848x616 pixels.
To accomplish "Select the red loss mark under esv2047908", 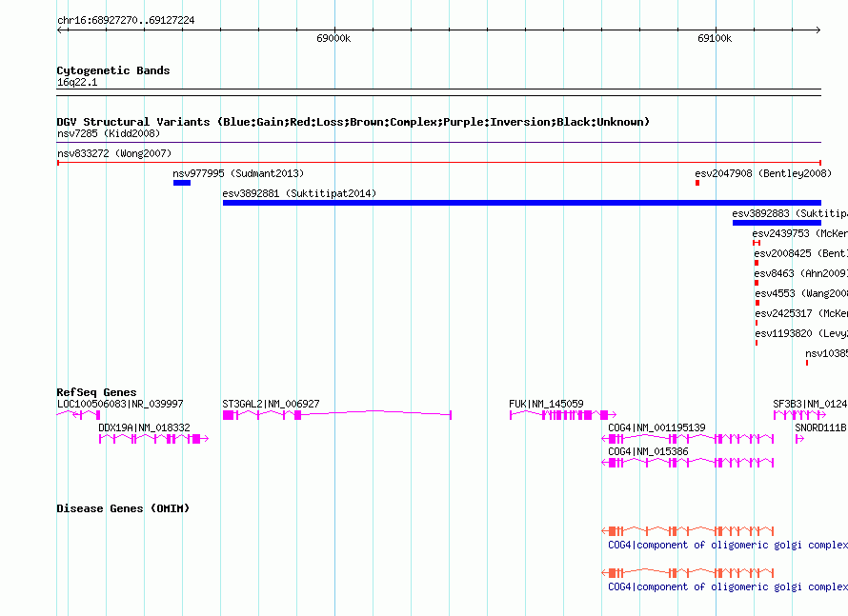I will click(697, 183).
